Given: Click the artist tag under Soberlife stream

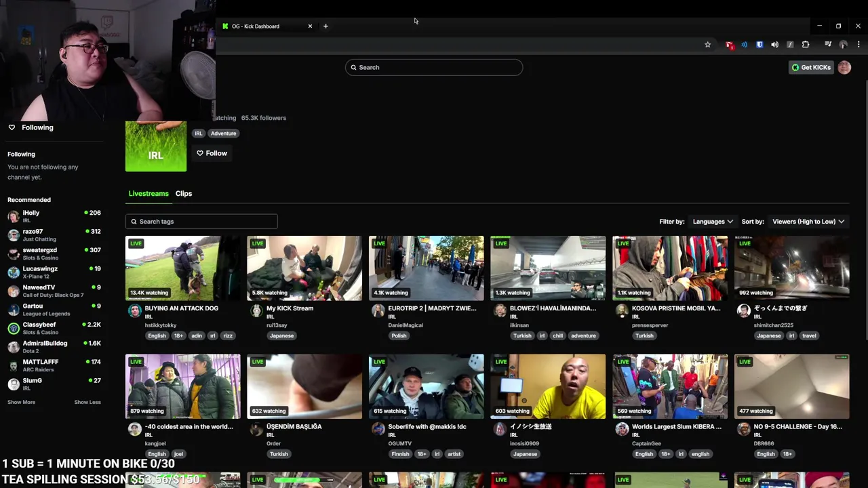Looking at the screenshot, I should pyautogui.click(x=454, y=454).
